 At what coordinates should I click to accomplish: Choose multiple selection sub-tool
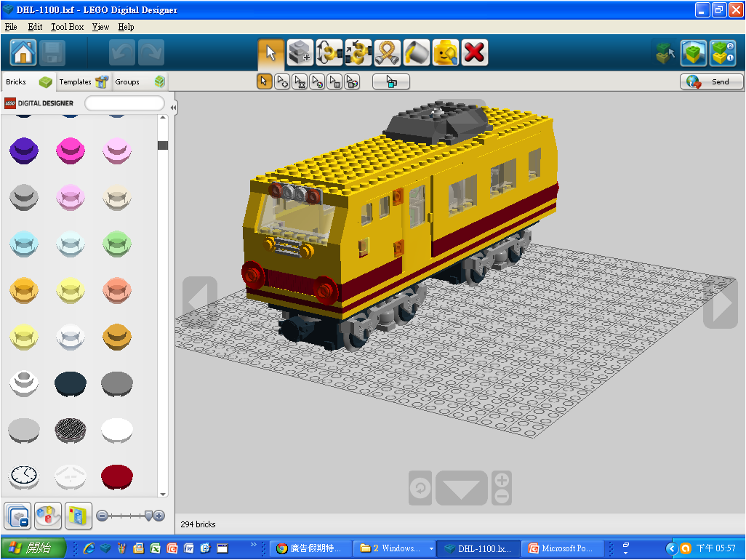point(282,82)
